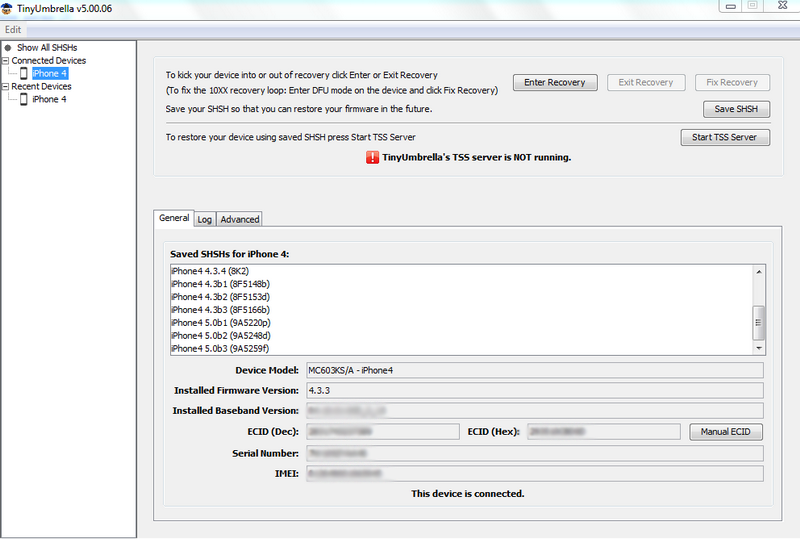Select iPhone4 5.0b2 (9A5248d) entry
The width and height of the screenshot is (800, 539).
pos(461,336)
